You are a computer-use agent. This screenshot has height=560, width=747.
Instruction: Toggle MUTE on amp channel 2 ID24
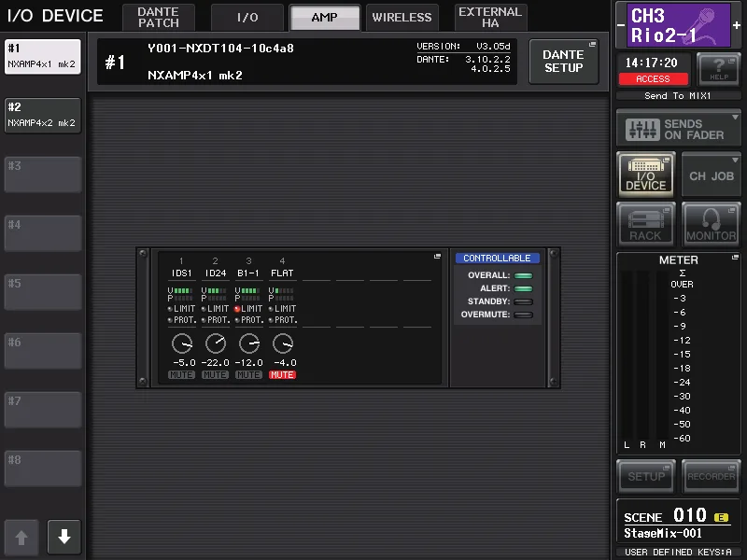coord(215,375)
